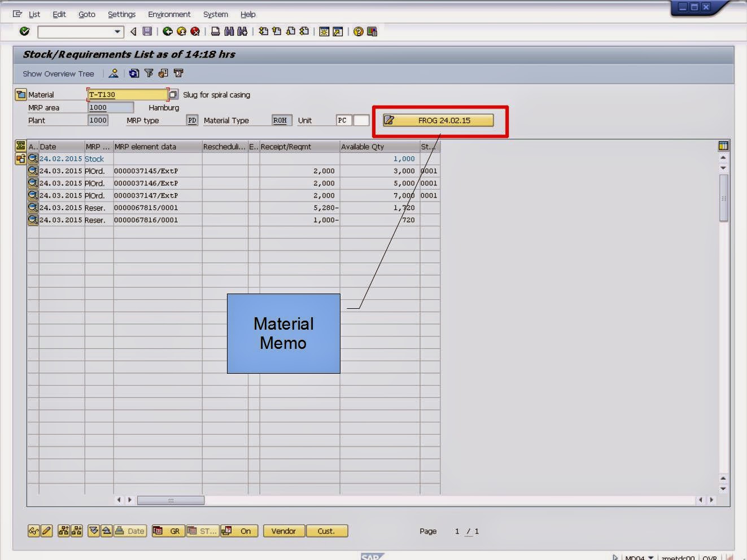
Task: Click the table column configuration icon
Action: click(x=723, y=146)
